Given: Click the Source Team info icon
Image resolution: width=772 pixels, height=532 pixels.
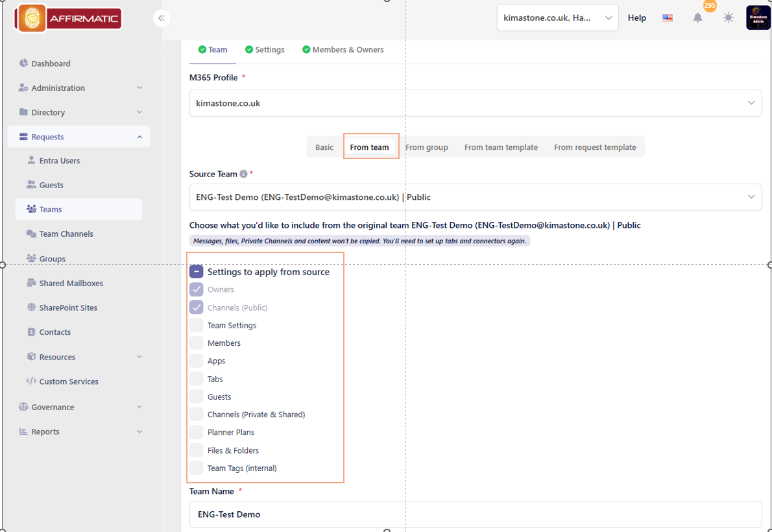Looking at the screenshot, I should (x=243, y=174).
